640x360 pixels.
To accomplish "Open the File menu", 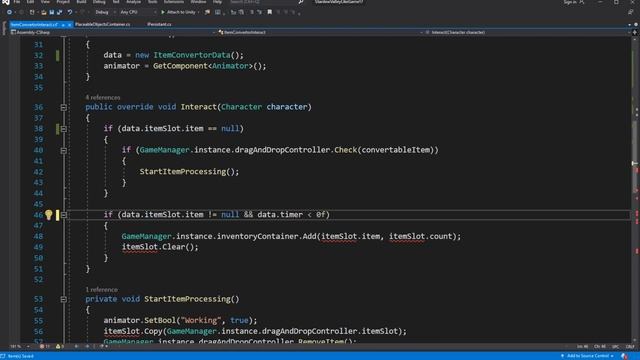I will 17,2.
